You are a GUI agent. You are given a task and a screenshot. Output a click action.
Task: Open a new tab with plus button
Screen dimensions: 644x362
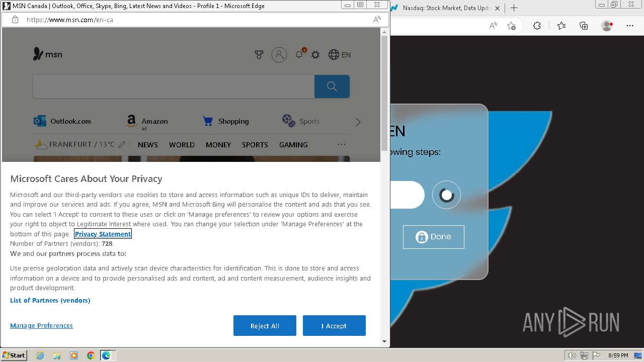(514, 8)
